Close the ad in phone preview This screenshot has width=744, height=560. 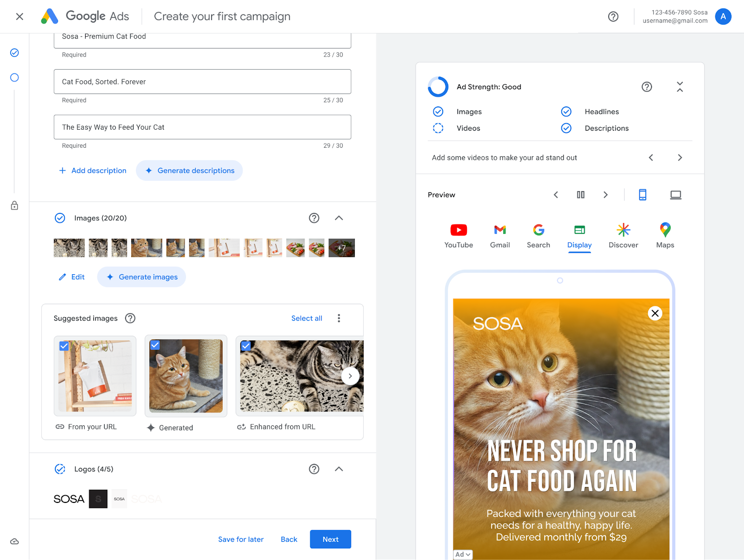(x=655, y=313)
